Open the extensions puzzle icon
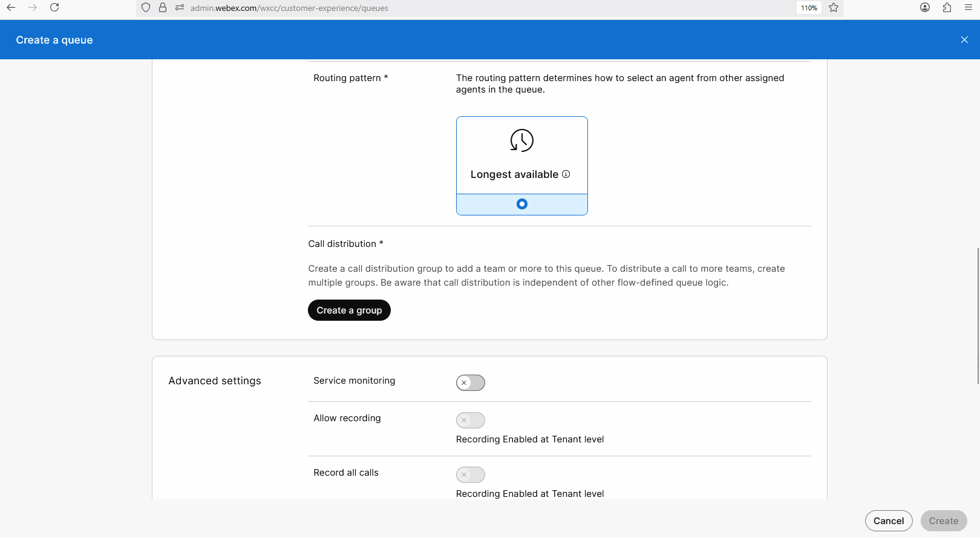This screenshot has width=980, height=538. tap(947, 7)
